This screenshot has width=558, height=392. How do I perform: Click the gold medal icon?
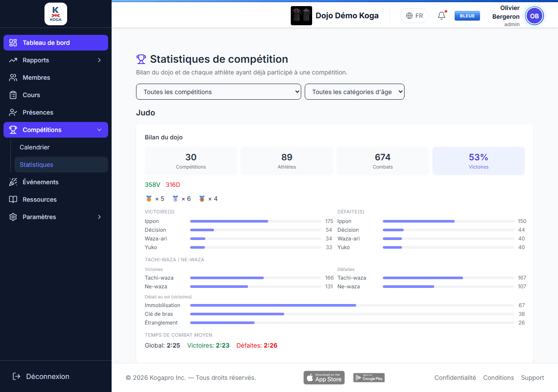pos(149,199)
